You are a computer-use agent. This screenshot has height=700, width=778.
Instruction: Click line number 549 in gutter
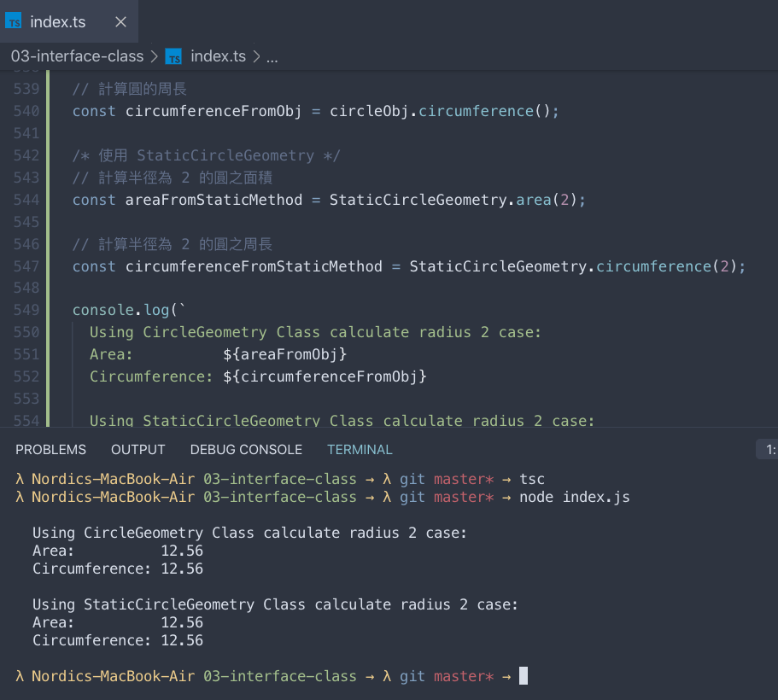(x=26, y=310)
